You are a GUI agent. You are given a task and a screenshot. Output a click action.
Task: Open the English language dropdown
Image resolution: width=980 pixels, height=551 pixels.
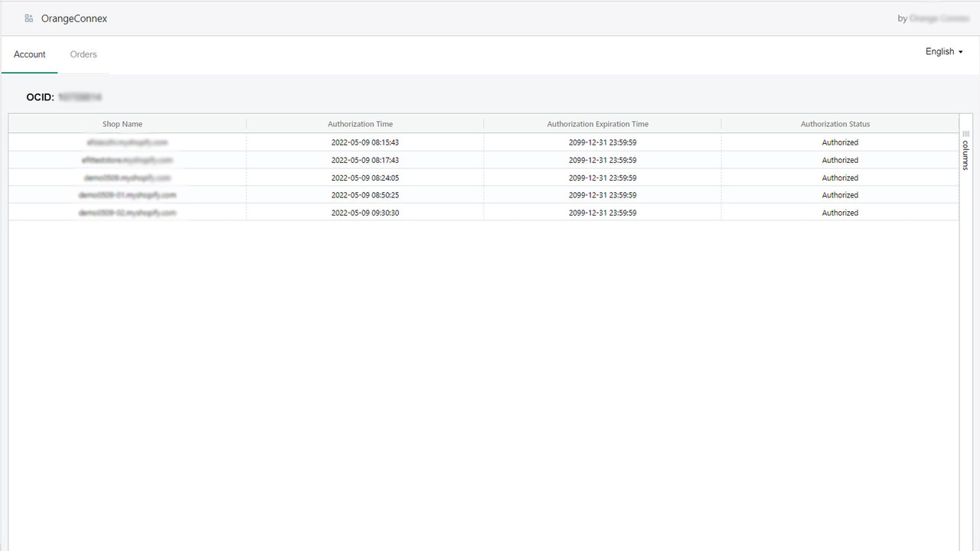[940, 51]
